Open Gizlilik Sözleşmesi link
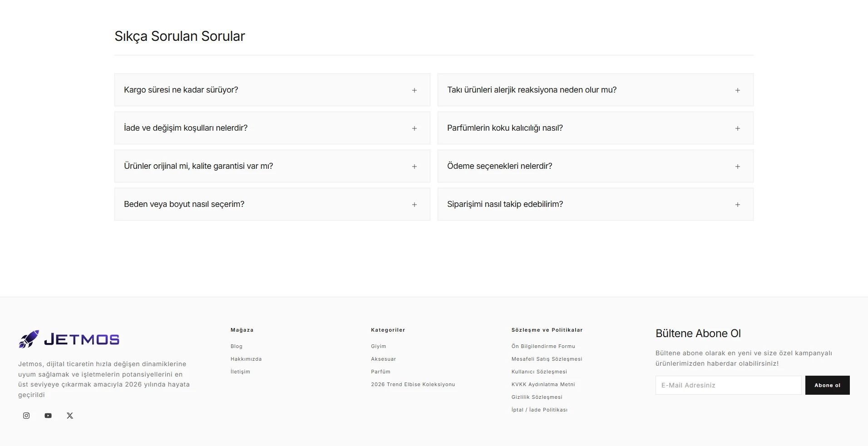This screenshot has width=868, height=446. point(537,397)
